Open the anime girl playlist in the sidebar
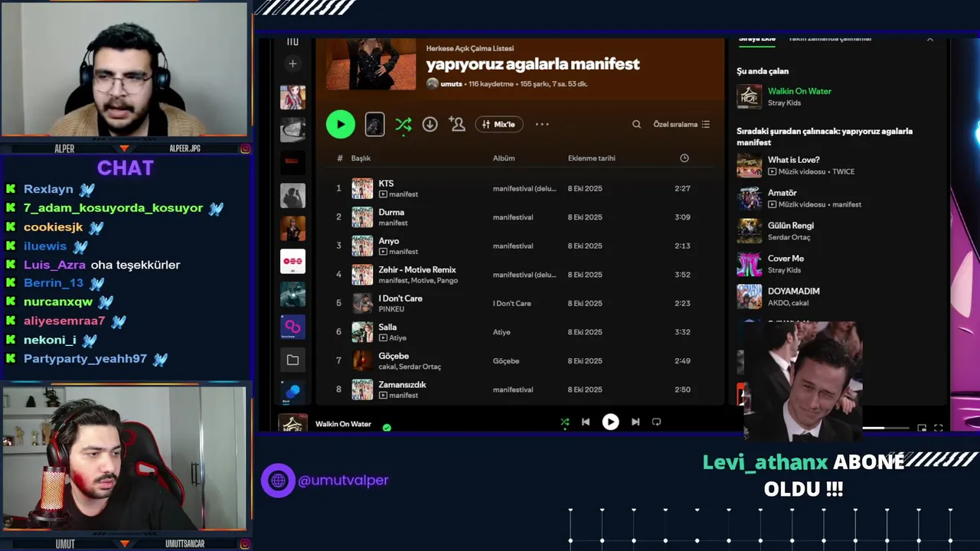The height and width of the screenshot is (551, 980). coord(292,97)
